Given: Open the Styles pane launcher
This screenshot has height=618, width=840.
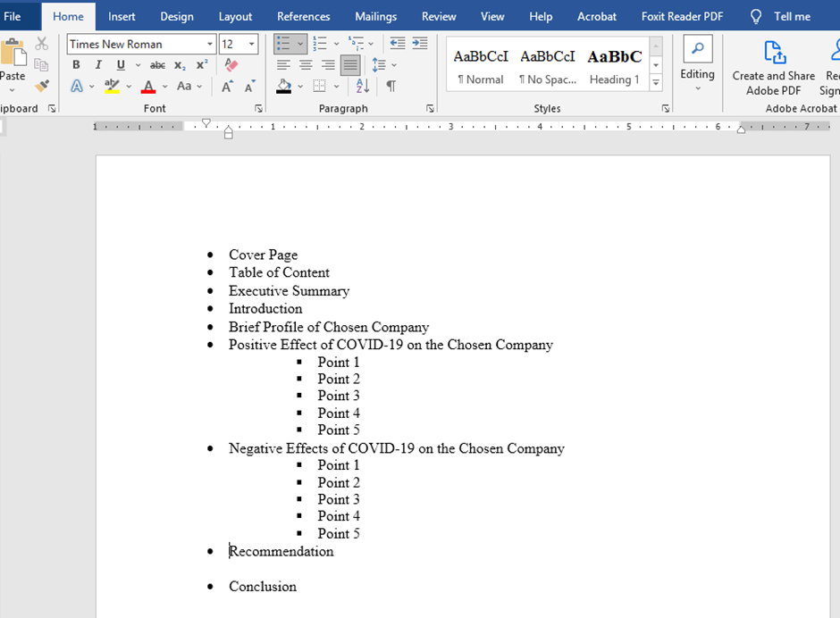Looking at the screenshot, I should (666, 109).
